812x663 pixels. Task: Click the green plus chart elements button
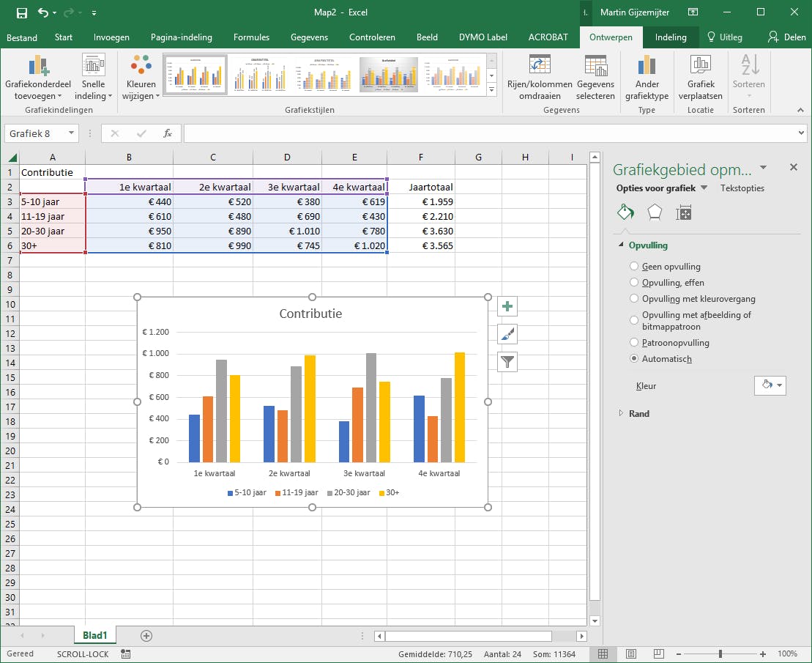[x=507, y=306]
